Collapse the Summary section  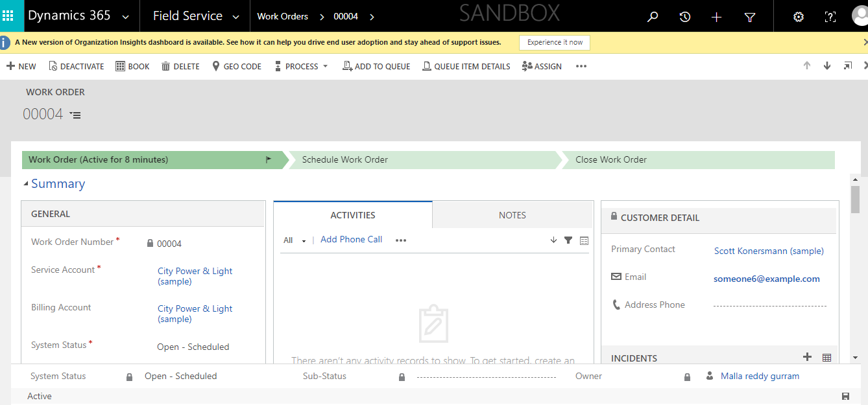coord(26,184)
